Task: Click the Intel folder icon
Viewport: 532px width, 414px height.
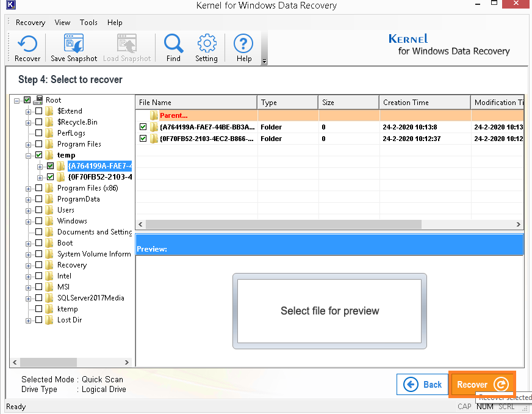Action: [49, 276]
